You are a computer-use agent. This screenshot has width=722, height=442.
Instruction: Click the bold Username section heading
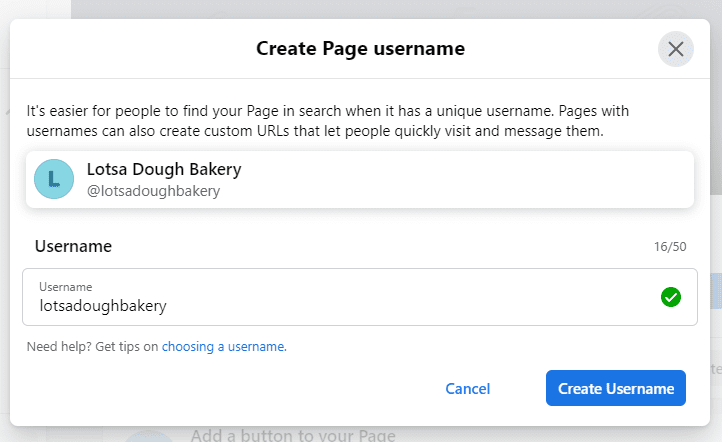click(73, 246)
